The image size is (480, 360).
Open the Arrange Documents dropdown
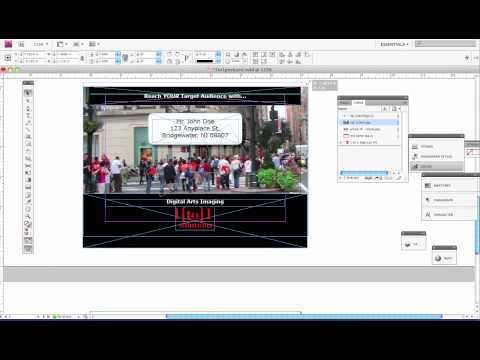[95, 44]
